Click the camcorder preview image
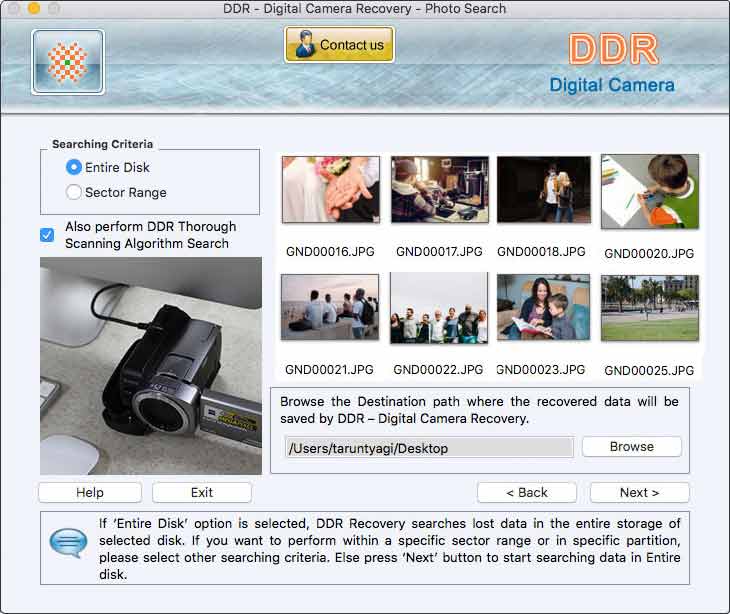 coord(151,366)
